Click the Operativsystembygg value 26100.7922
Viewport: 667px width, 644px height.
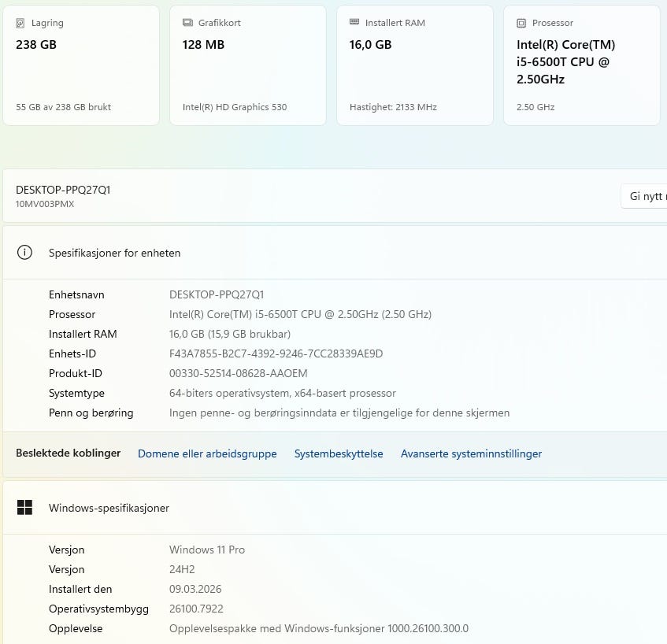[x=196, y=609]
